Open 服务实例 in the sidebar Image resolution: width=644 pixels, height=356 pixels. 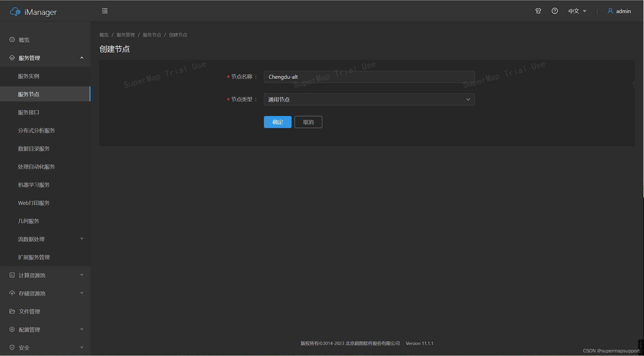click(x=29, y=76)
